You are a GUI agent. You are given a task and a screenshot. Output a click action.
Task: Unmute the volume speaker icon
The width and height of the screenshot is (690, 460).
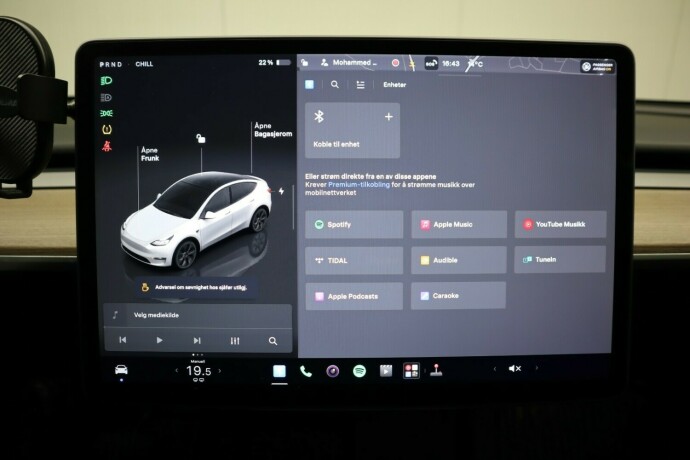tap(514, 368)
